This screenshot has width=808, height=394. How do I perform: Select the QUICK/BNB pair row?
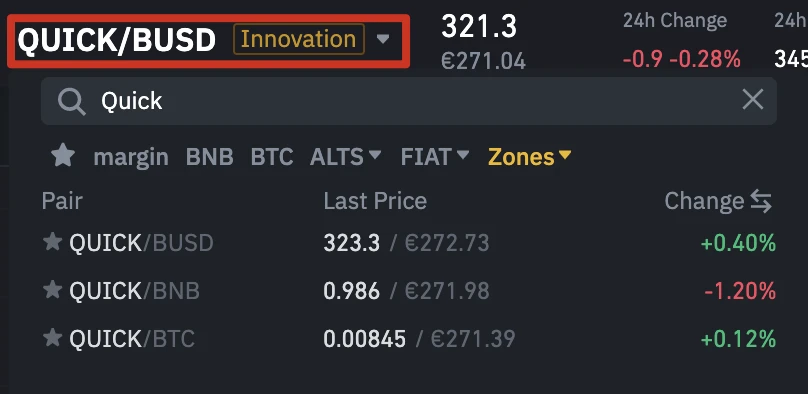pyautogui.click(x=409, y=291)
